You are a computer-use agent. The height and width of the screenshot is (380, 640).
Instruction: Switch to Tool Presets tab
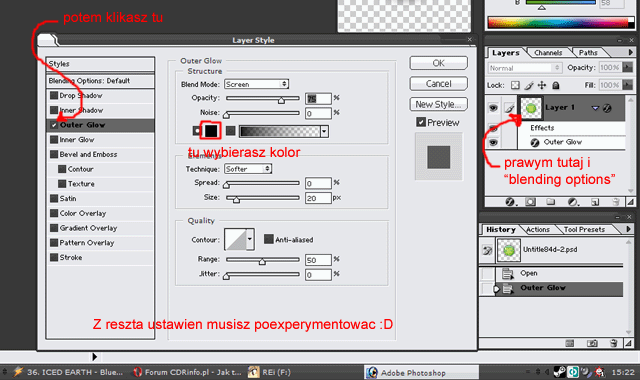pos(584,229)
